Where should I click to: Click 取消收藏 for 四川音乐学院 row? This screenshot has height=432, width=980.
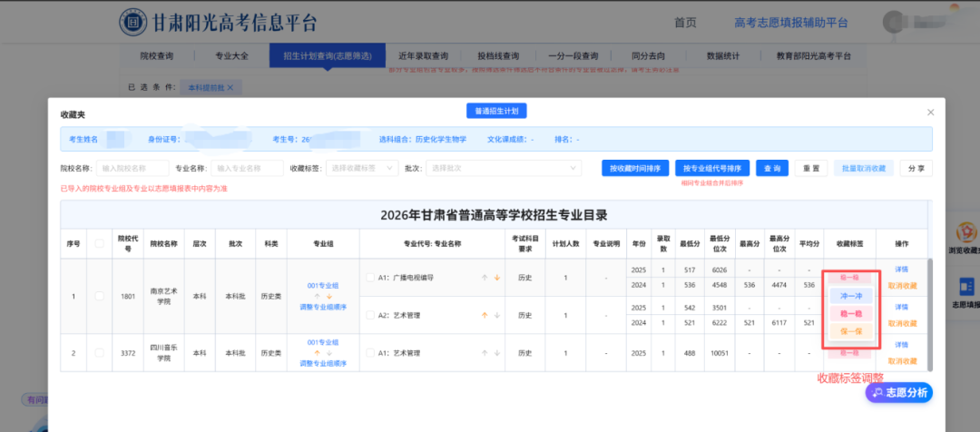pyautogui.click(x=902, y=360)
